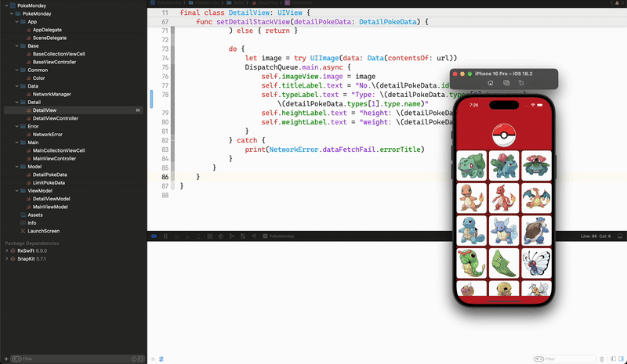Click 'Line: 86 Col: 6' status text

(x=596, y=236)
